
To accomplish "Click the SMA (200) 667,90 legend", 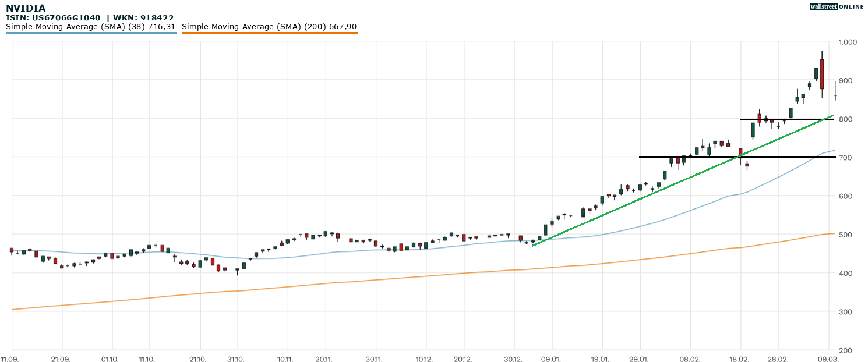I will [269, 27].
